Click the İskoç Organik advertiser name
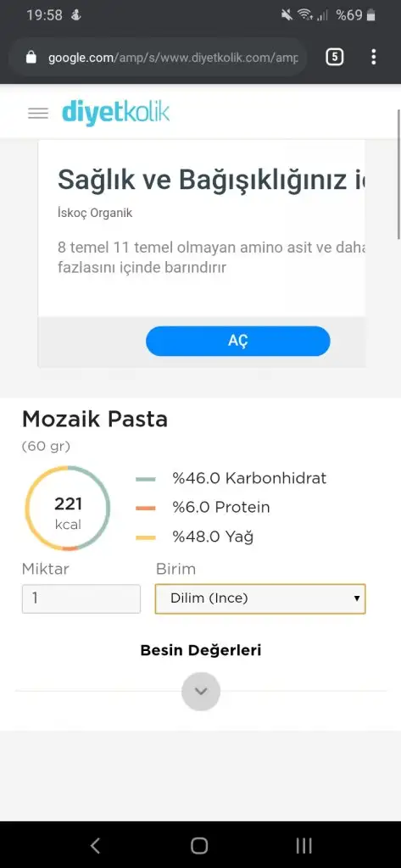This screenshot has width=401, height=868. pyautogui.click(x=95, y=213)
